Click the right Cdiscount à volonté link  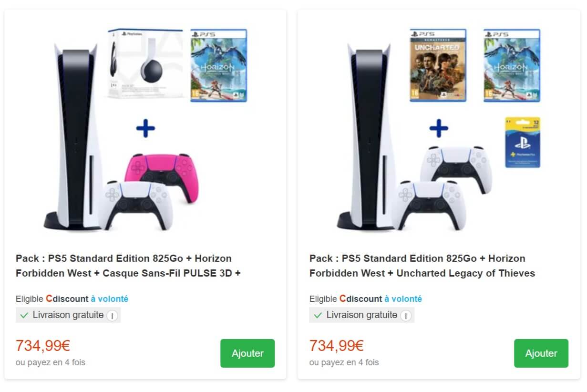[x=381, y=299]
